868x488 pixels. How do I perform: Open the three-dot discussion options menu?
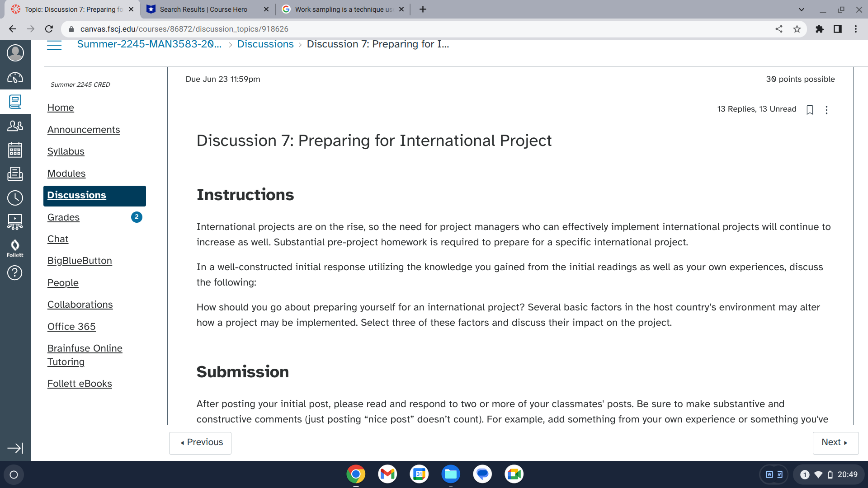pos(827,110)
